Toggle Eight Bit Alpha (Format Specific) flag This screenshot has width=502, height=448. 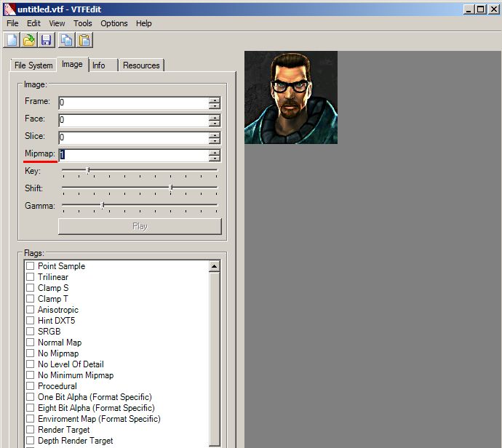30,408
